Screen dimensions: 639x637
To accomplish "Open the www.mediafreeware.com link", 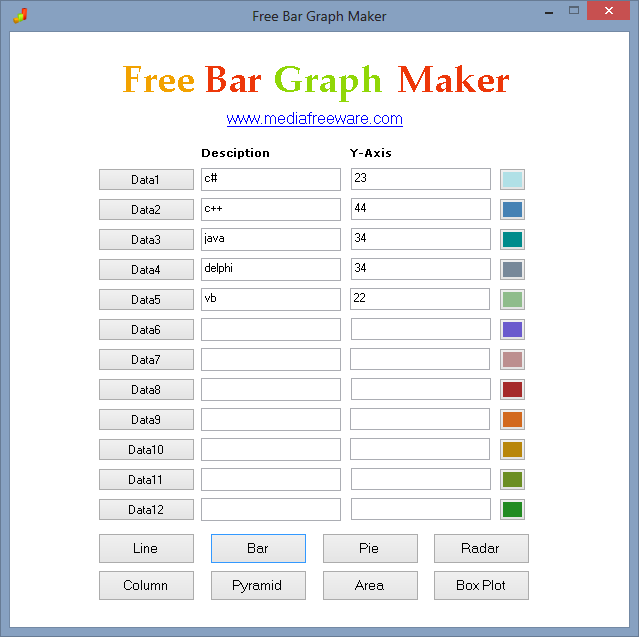I will [314, 119].
